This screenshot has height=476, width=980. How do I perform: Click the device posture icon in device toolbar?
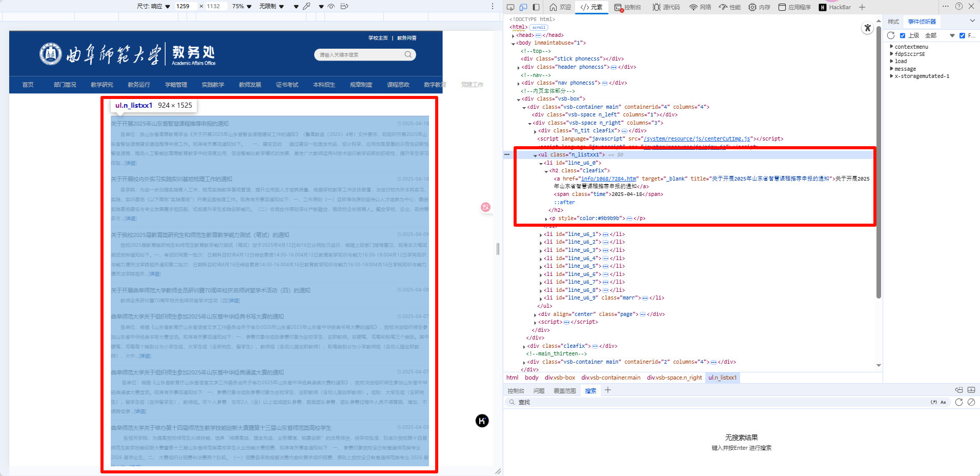click(344, 6)
